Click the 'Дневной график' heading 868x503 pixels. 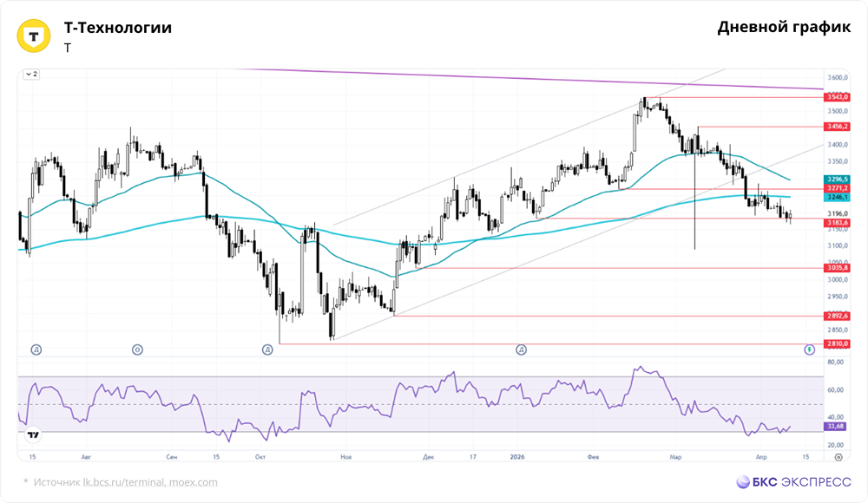tap(784, 27)
